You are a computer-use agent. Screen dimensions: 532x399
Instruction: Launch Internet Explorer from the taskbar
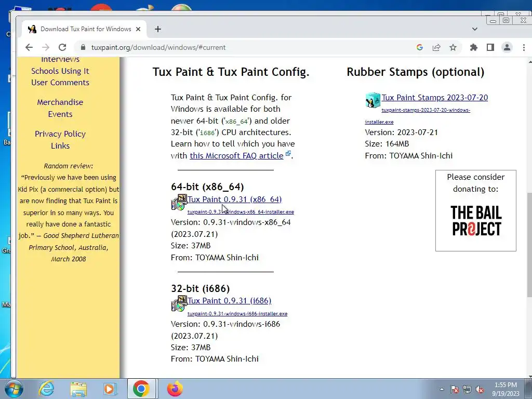tap(46, 389)
